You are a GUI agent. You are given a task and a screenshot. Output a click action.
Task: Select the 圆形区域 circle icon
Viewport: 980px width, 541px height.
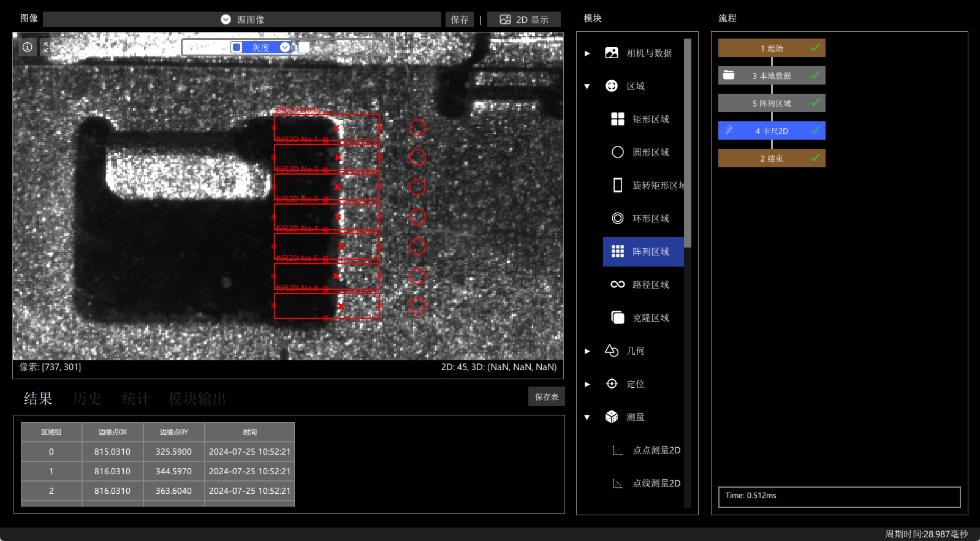[x=618, y=152]
